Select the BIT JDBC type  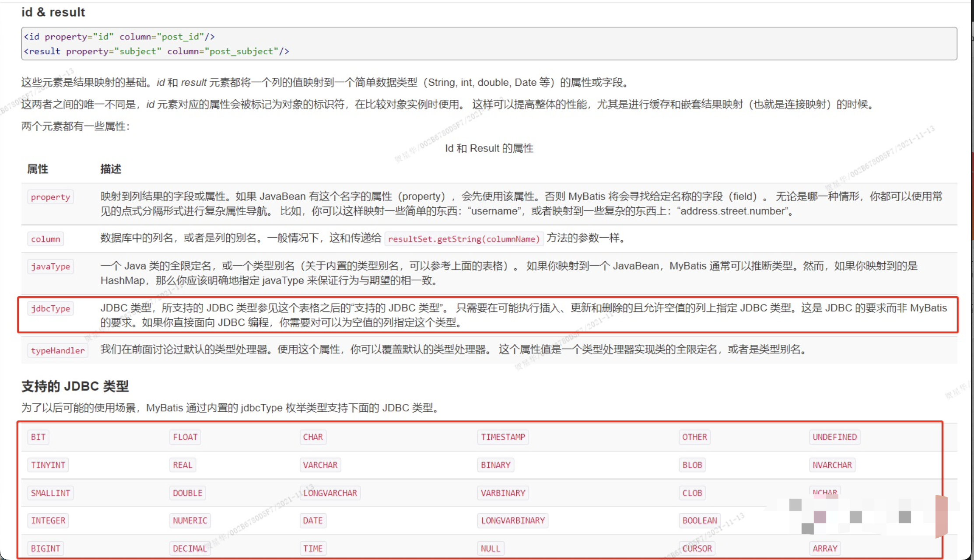coord(38,437)
